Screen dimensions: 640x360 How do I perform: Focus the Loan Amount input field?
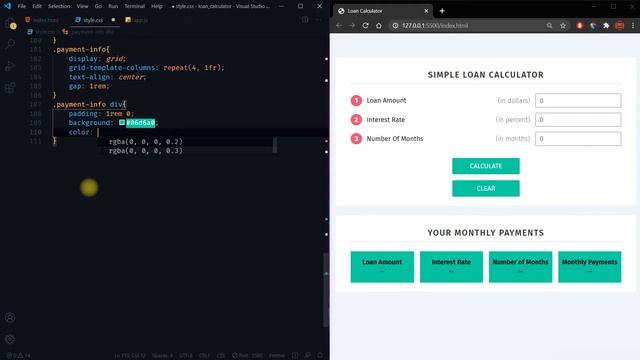pyautogui.click(x=578, y=100)
